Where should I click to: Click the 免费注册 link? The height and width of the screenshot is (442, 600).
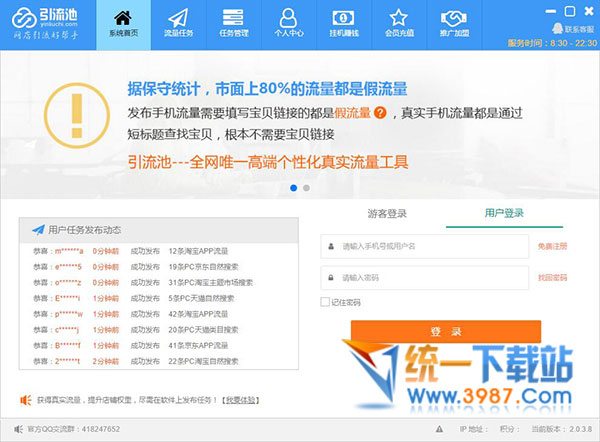552,246
